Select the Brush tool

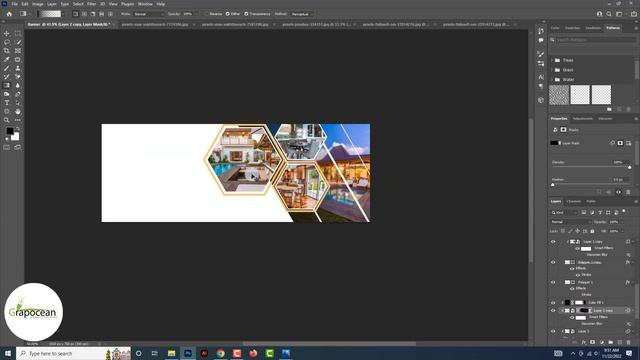pyautogui.click(x=7, y=68)
